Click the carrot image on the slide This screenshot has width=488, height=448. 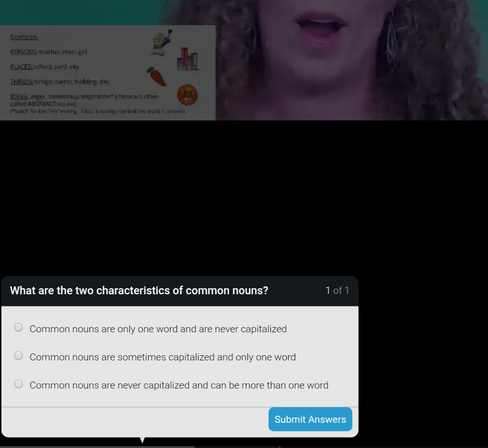(x=157, y=76)
